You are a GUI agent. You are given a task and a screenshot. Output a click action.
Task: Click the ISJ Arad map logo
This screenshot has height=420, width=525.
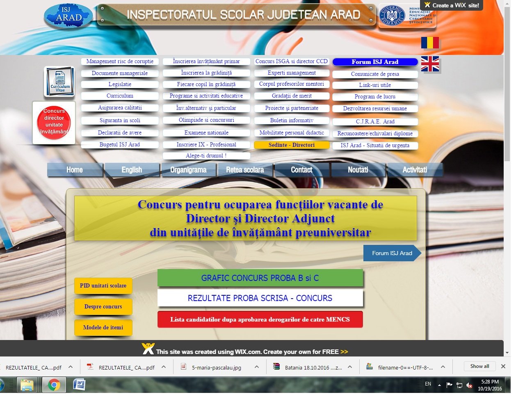click(x=68, y=16)
